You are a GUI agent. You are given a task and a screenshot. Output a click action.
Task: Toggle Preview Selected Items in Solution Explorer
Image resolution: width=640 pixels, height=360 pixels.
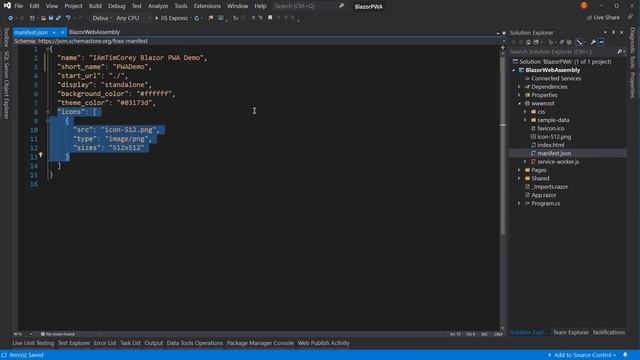601,42
